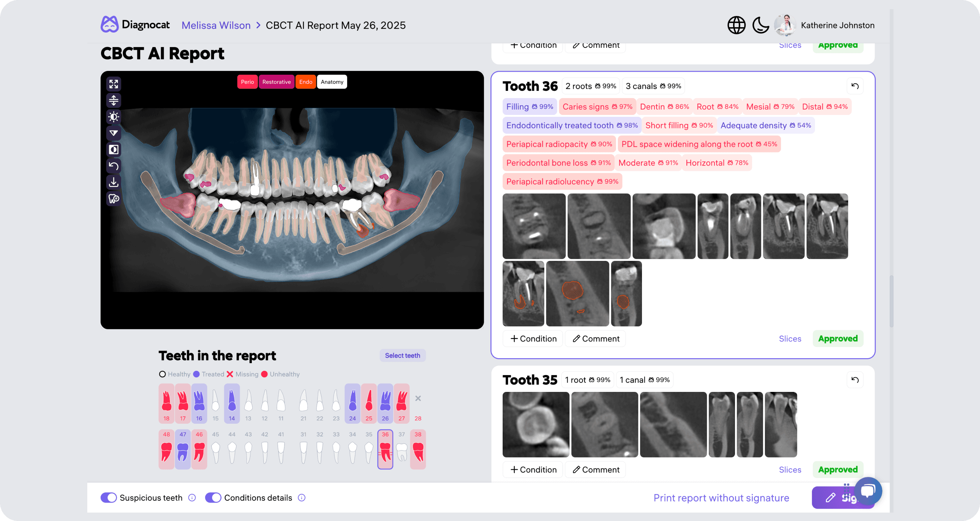Click the sharpness triangle icon

114,133
